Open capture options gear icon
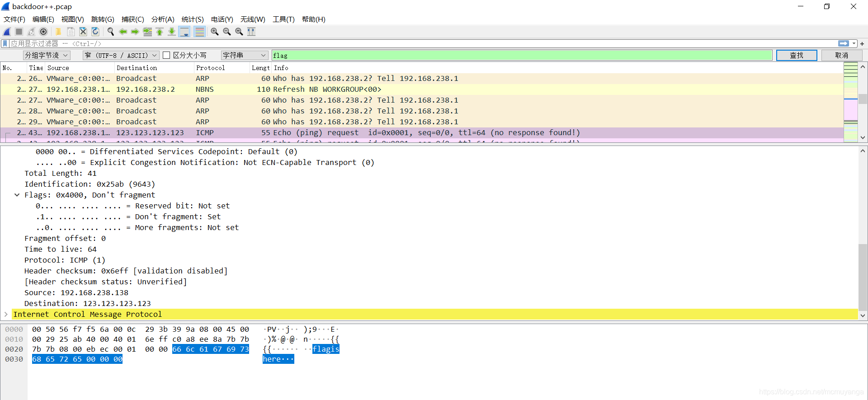Screen dimensions: 868x400 pos(43,32)
